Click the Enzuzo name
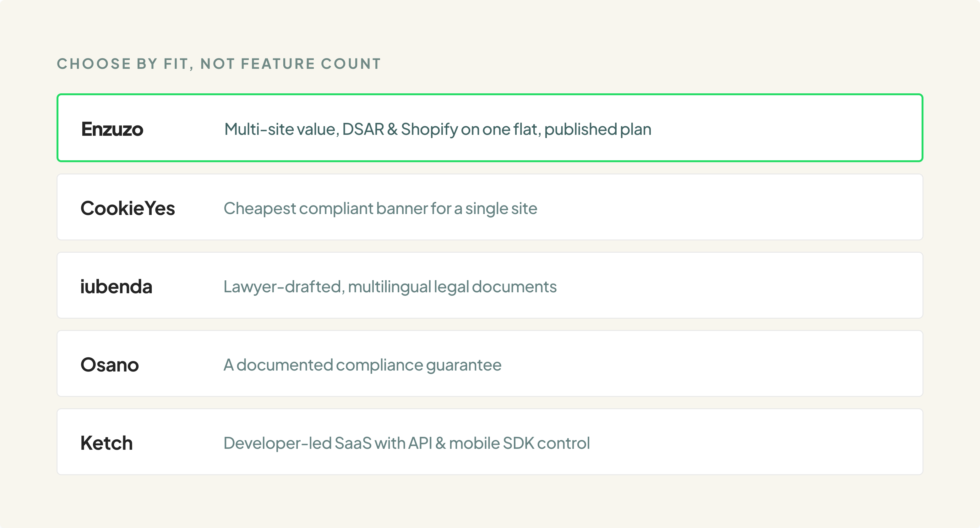The image size is (980, 528). coord(112,129)
